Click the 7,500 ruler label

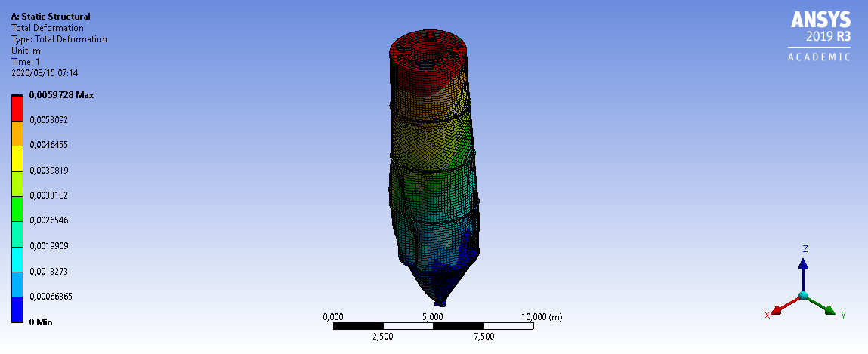(483, 337)
